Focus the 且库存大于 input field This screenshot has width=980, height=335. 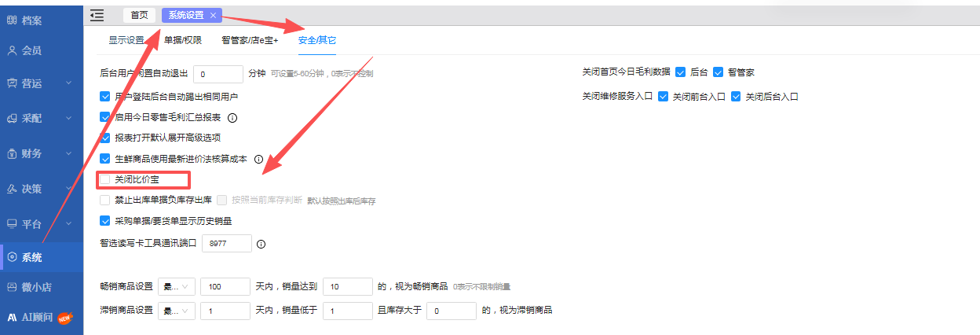click(x=452, y=311)
